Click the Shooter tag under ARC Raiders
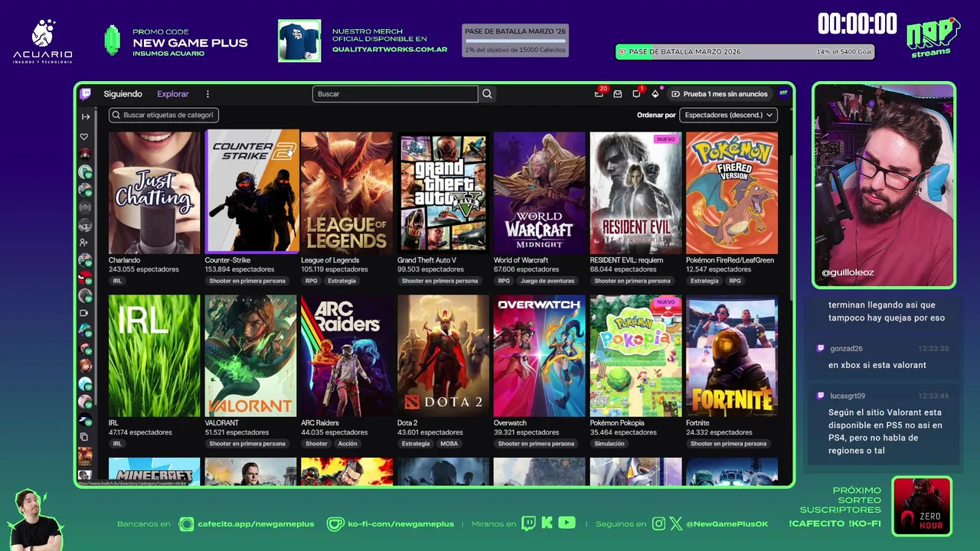This screenshot has height=551, width=980. pyautogui.click(x=316, y=444)
